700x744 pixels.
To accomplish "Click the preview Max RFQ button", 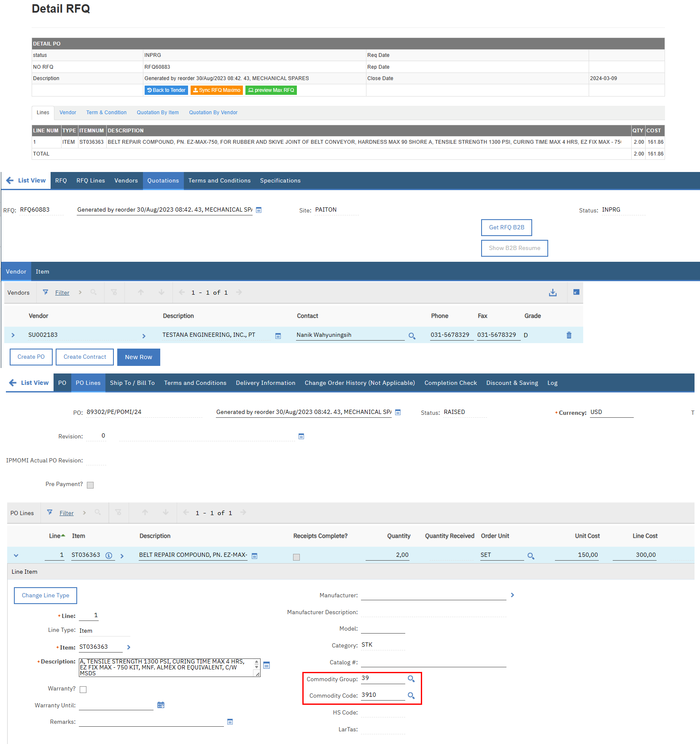I will 271,90.
